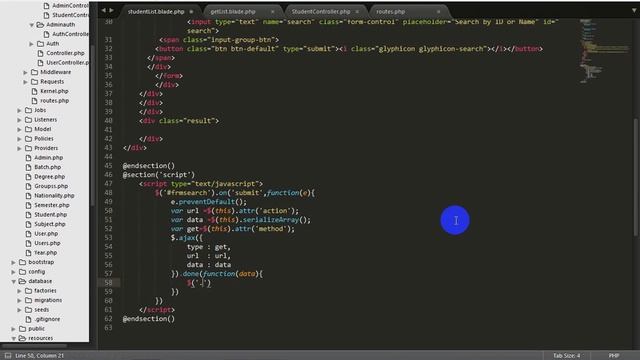Switch to routes.php tab

[391, 12]
